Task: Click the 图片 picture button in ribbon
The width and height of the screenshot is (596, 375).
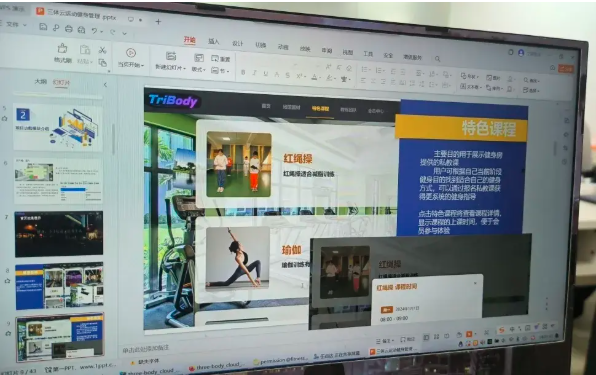Action: 493,78
